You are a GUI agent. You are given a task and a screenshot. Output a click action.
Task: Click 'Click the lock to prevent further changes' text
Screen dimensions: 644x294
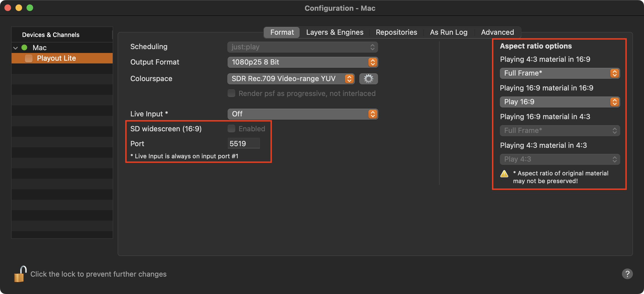point(98,274)
